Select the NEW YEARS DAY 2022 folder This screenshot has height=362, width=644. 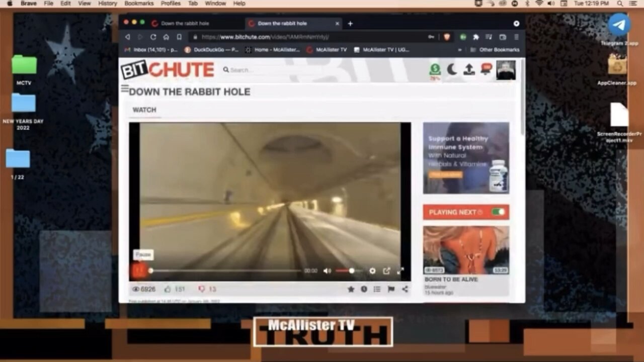pos(23,112)
